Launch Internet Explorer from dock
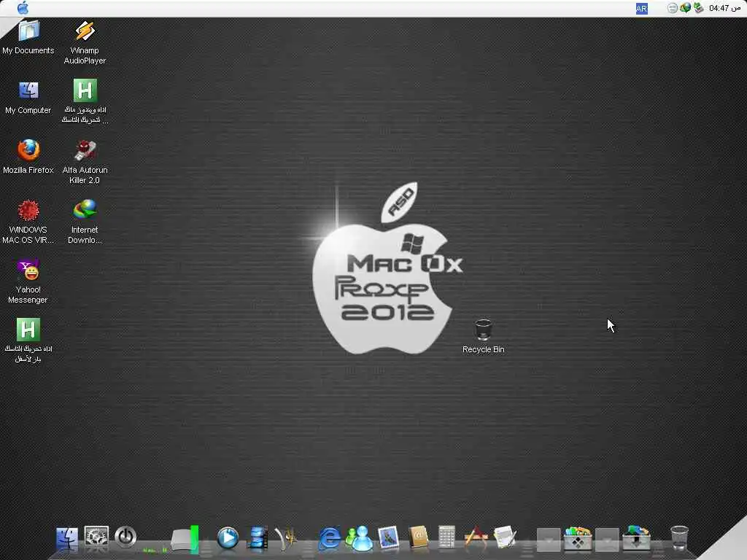The width and height of the screenshot is (747, 560). [x=330, y=539]
